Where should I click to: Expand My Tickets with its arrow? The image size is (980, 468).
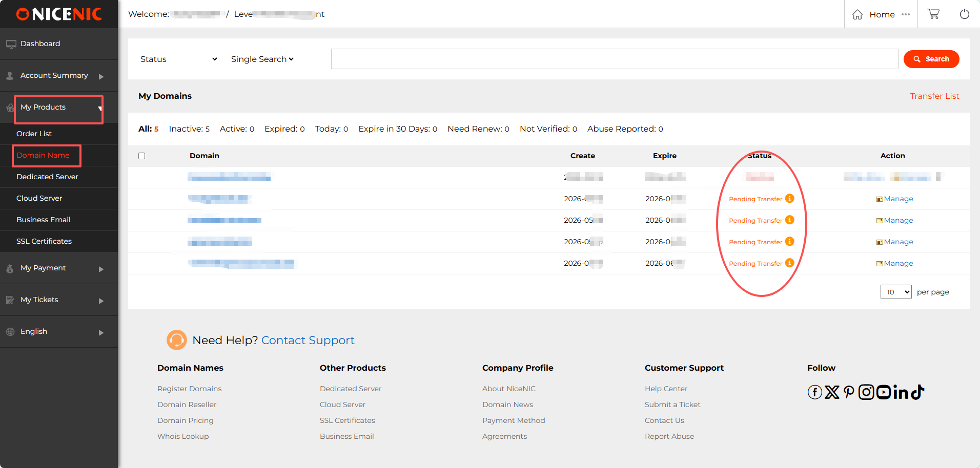(x=101, y=301)
